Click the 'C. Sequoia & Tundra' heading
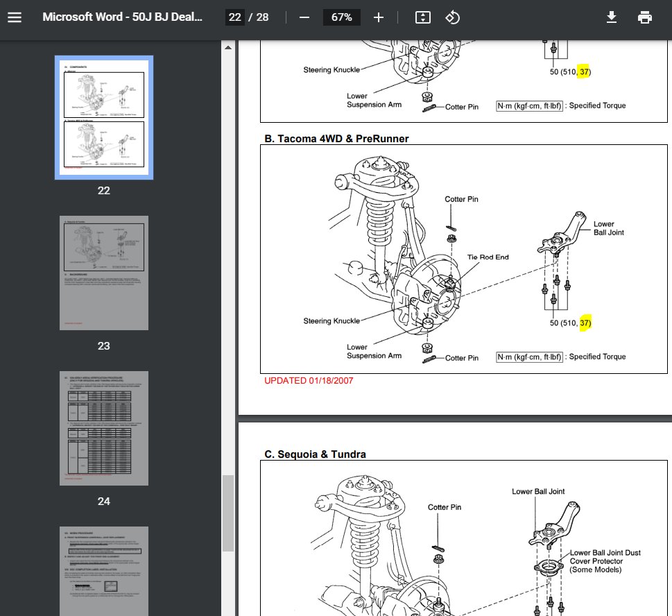Image resolution: width=672 pixels, height=616 pixels. tap(315, 454)
